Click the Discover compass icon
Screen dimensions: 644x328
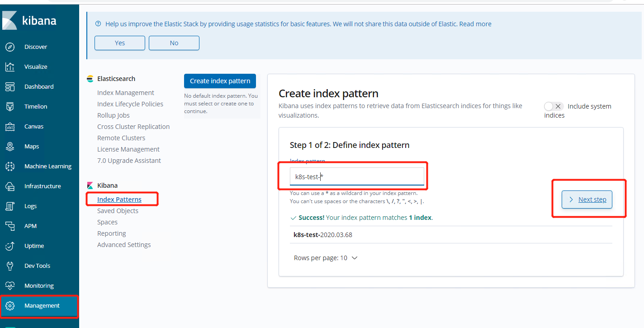[10, 47]
